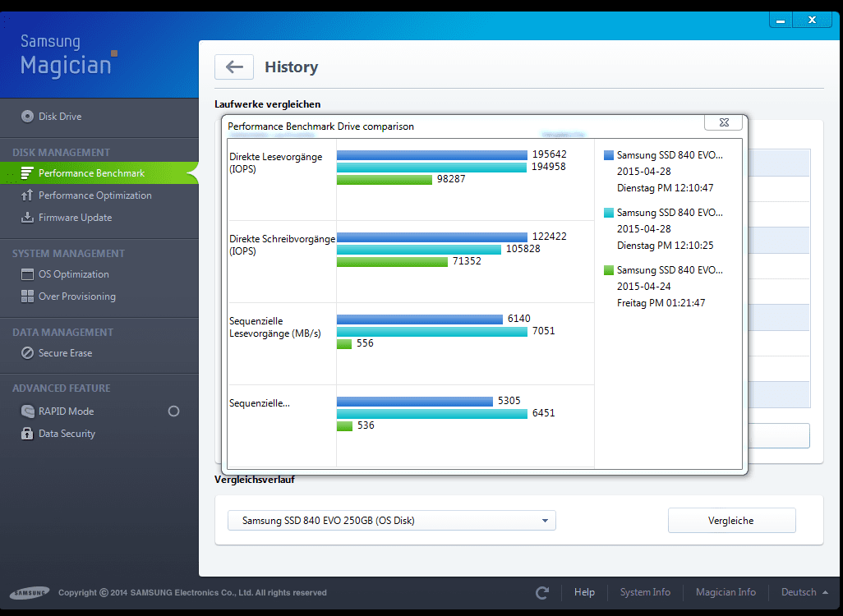Click Sequenzielle Lesevorgänge (MB/s) label
Image resolution: width=843 pixels, height=616 pixels.
click(x=274, y=328)
